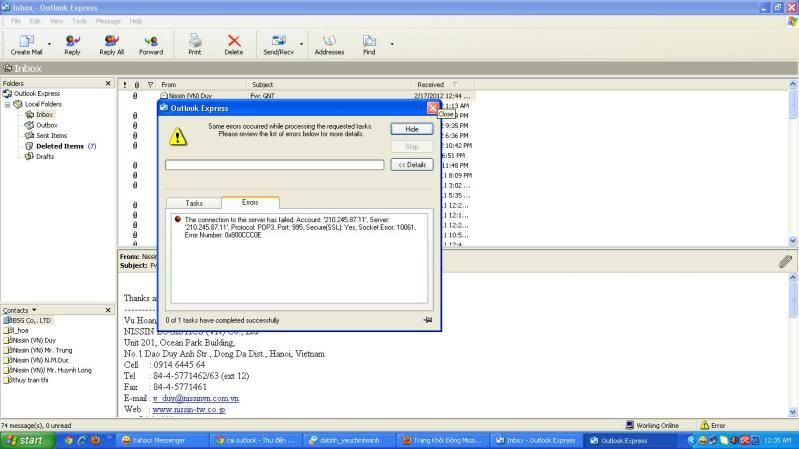Click the Error warning icon in status bar
The image size is (799, 449).
pos(704,425)
